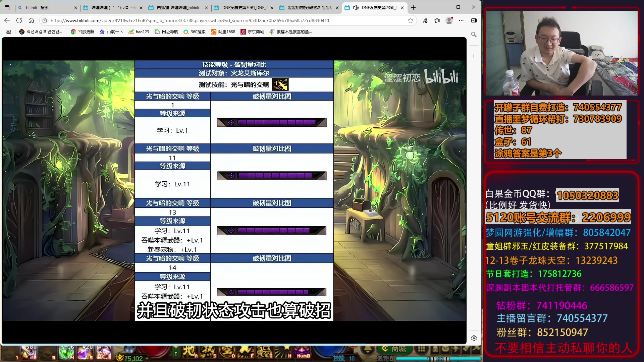Viewport: 644px width, 362px height.
Task: Click the 学习: Lv.1 text in table
Action: pyautogui.click(x=172, y=130)
